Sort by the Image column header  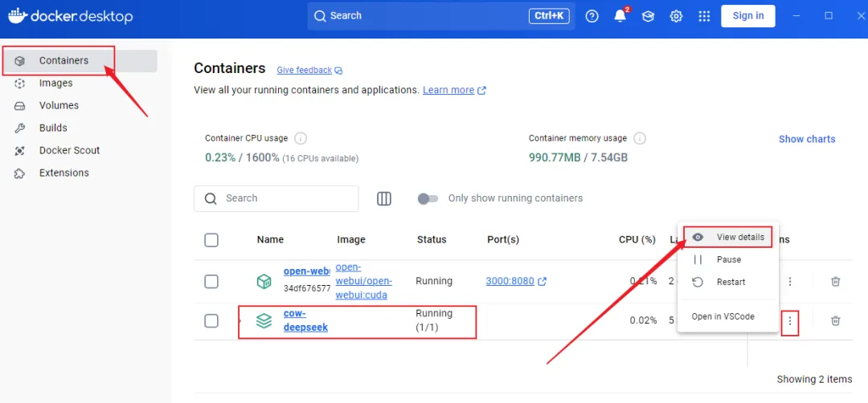pyautogui.click(x=351, y=239)
